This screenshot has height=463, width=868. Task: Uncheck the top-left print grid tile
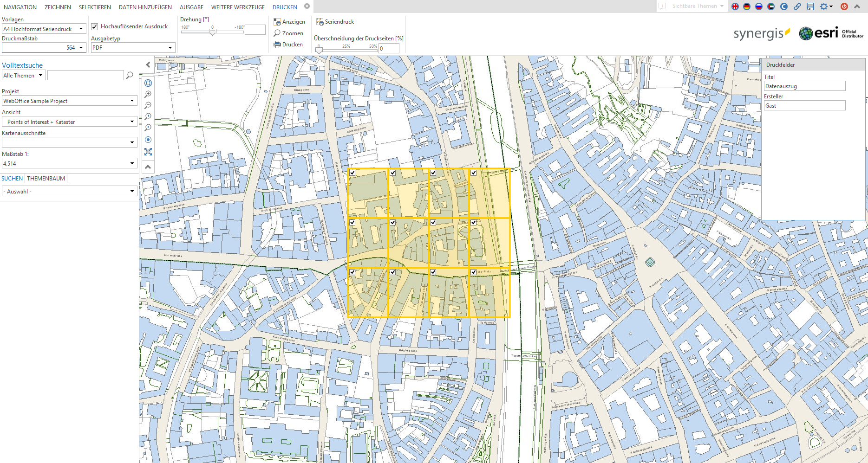[352, 173]
